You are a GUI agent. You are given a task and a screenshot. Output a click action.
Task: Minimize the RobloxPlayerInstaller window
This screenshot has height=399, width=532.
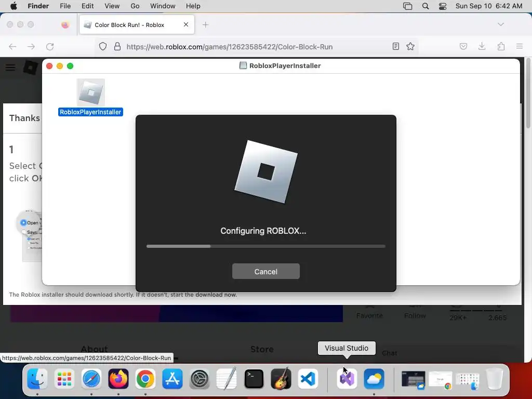(x=60, y=66)
